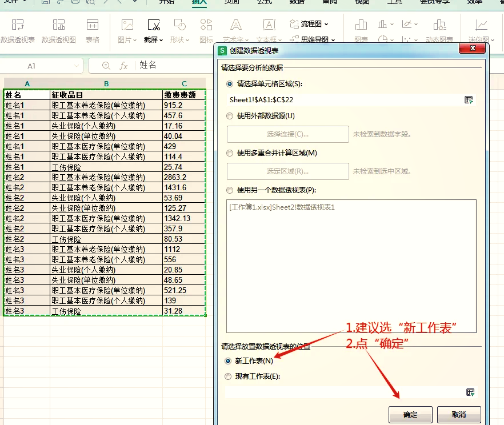Click the 图片 picture icon
The width and height of the screenshot is (504, 425).
(127, 25)
